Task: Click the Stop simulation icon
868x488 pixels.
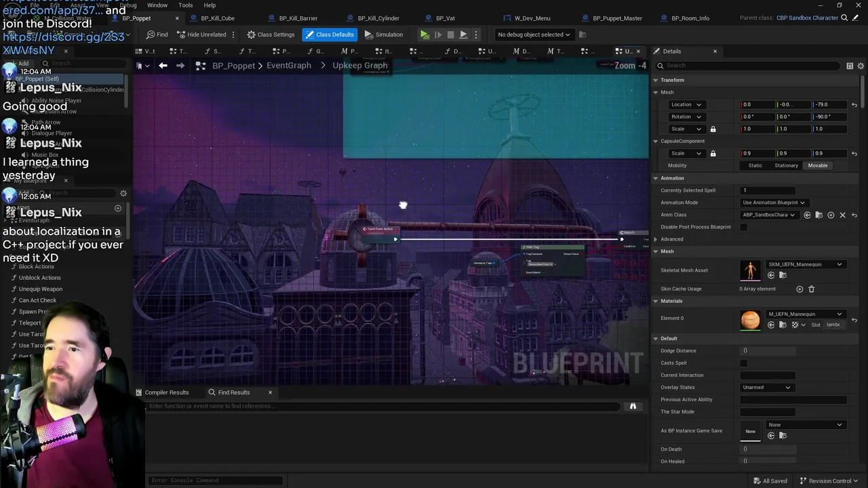Action: pyautogui.click(x=450, y=35)
